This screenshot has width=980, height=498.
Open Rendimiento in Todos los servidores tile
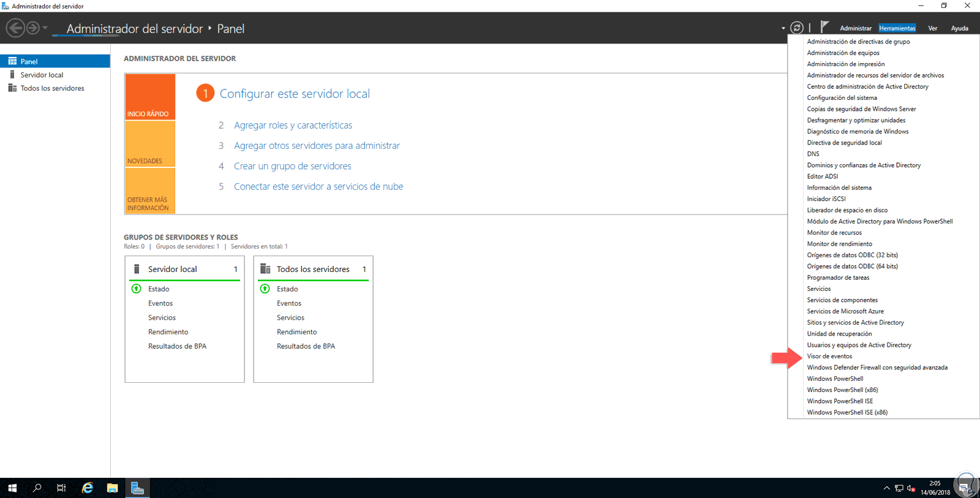[296, 332]
